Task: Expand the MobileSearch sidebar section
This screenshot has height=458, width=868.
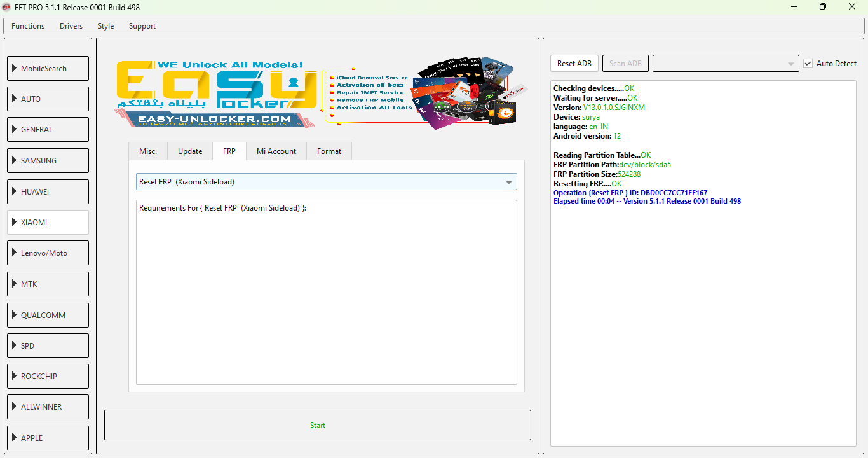Action: [48, 68]
